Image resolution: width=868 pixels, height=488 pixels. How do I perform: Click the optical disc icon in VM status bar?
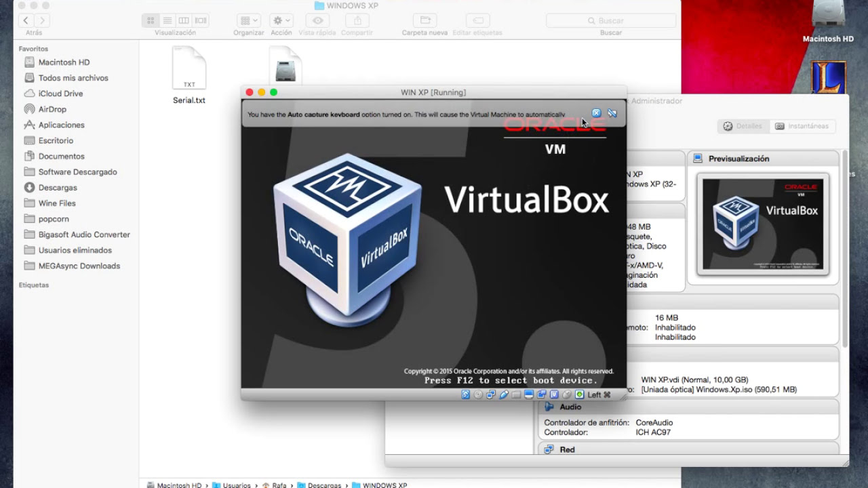point(478,394)
